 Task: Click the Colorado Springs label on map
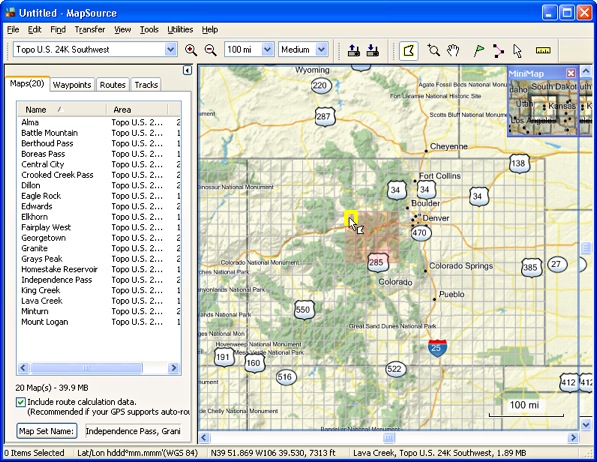coord(461,266)
